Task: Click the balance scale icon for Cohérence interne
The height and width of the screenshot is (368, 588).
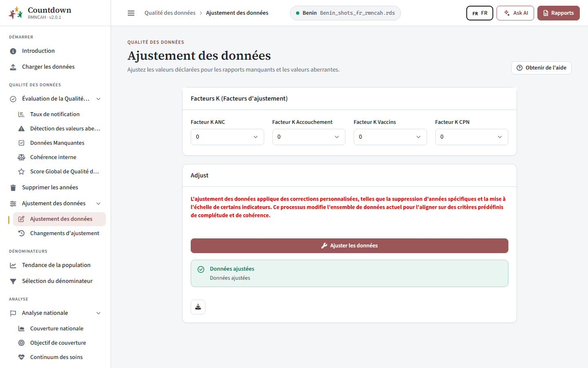Action: coord(21,157)
